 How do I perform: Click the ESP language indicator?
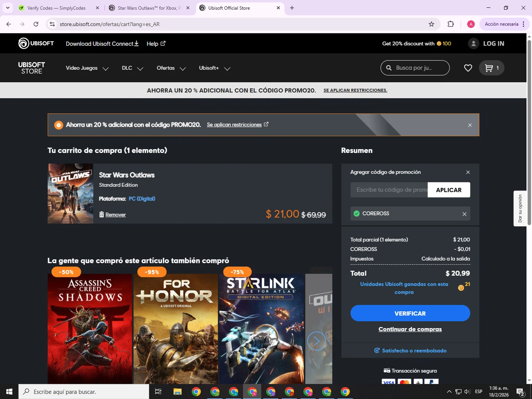[478, 392]
